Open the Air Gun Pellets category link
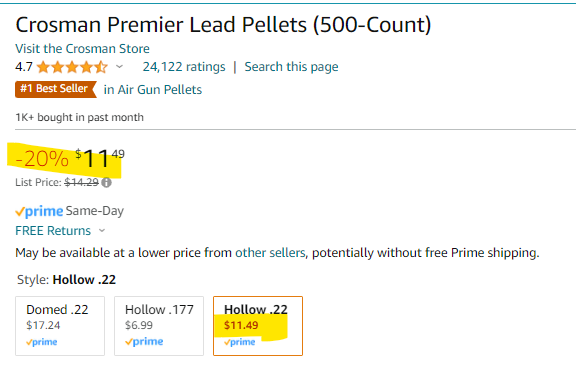576x370 pixels. (153, 90)
